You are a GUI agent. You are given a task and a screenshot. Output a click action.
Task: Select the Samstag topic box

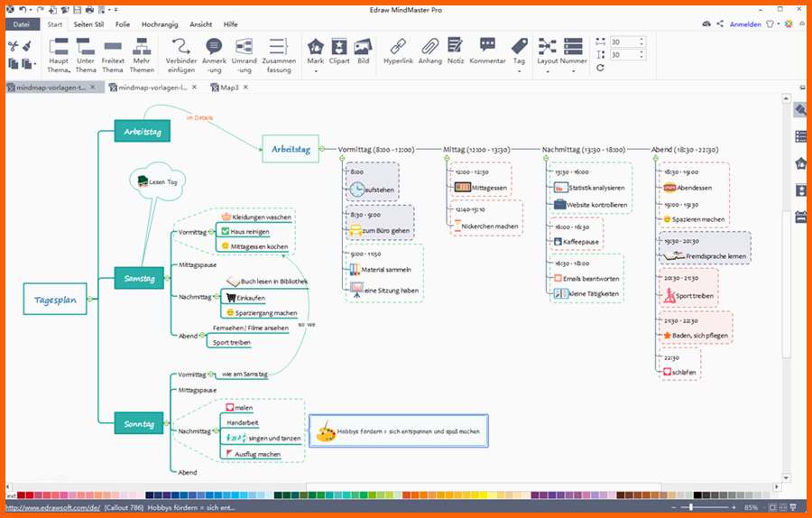(139, 278)
